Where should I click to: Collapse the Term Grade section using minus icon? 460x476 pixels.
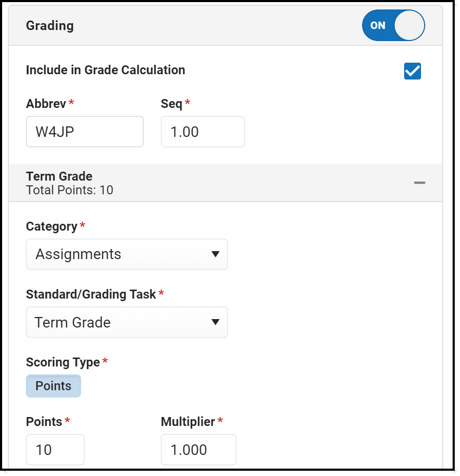[x=419, y=183]
